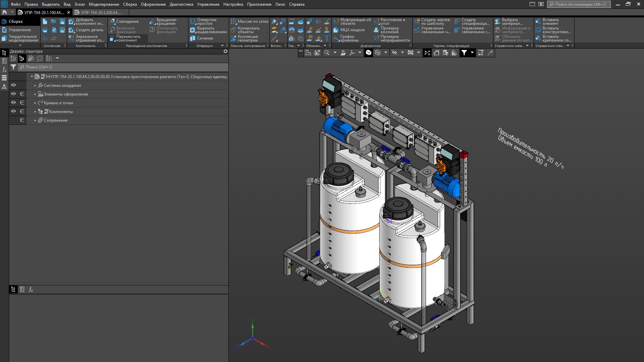Expand the Сопряжения tree node
The width and height of the screenshot is (644, 362).
(x=35, y=120)
